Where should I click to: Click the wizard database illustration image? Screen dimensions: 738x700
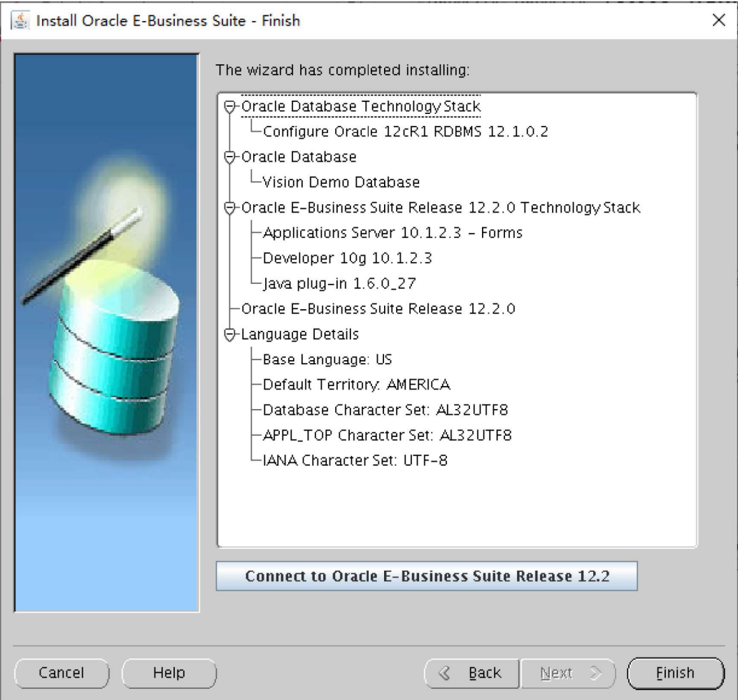[107, 333]
